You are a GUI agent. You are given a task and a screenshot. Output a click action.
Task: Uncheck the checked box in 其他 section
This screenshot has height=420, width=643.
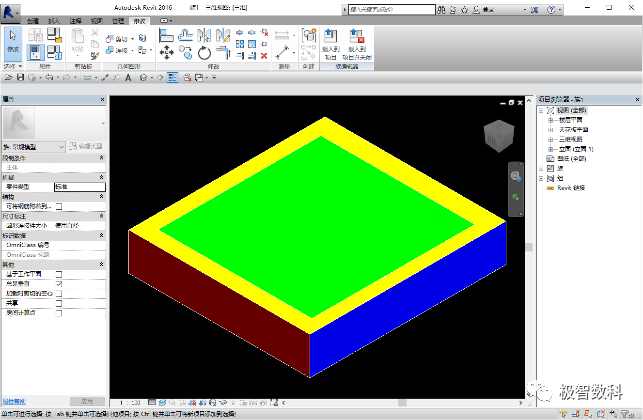(59, 284)
